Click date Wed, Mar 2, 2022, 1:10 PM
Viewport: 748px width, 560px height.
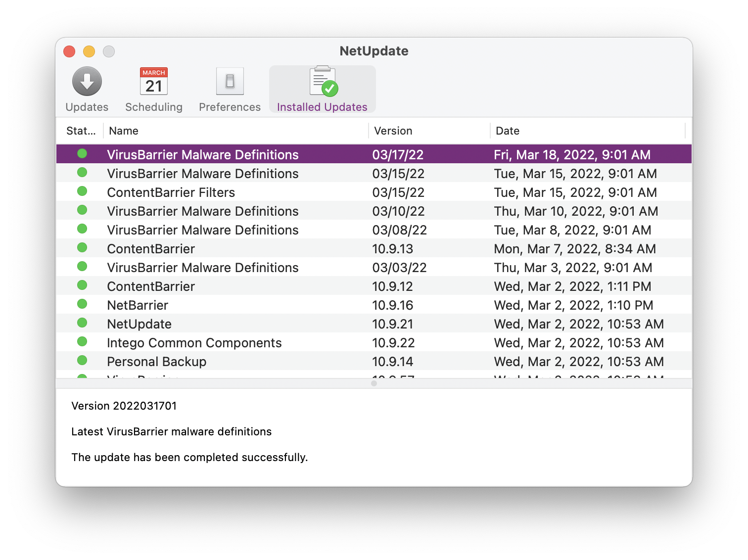click(x=573, y=305)
